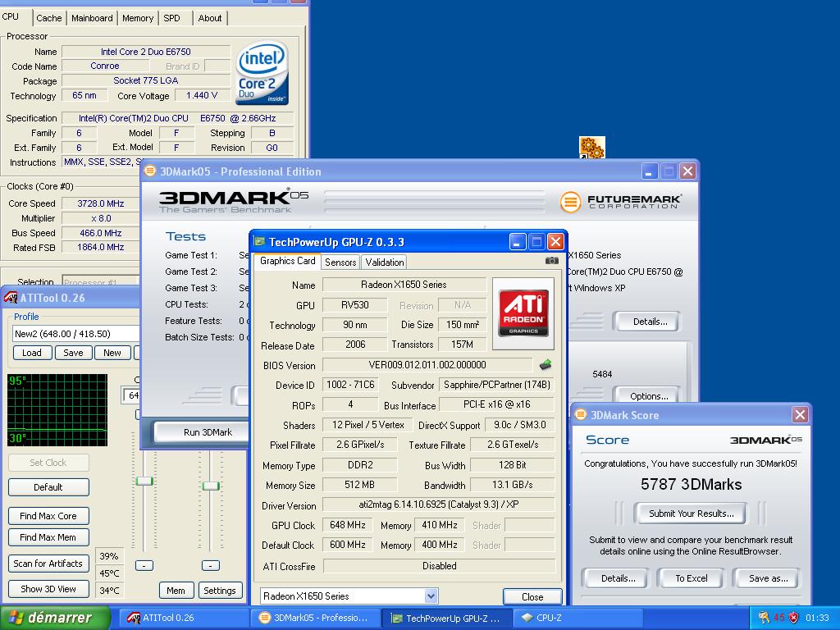Click the ATITool core clock slider handle
Screen dimensions: 840x630
(144, 481)
